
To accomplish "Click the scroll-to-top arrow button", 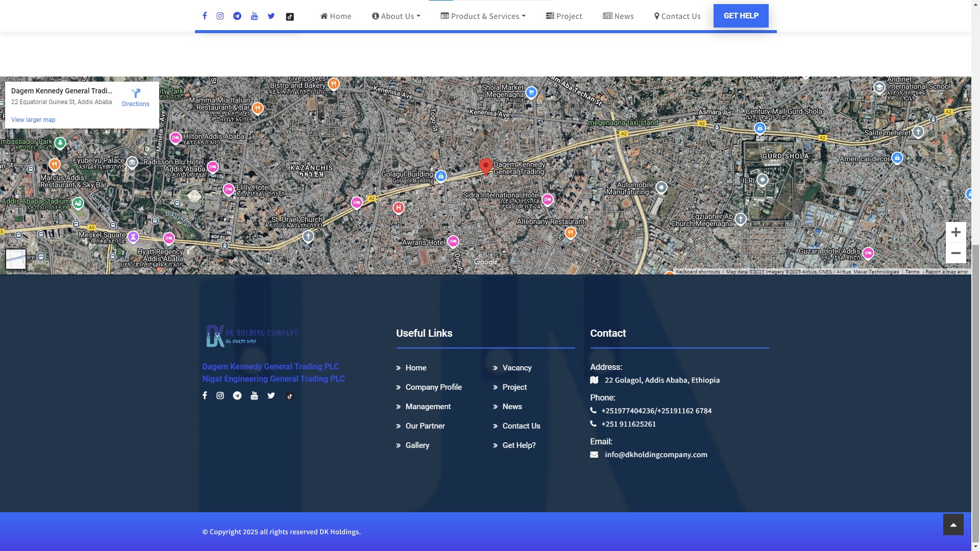I will [953, 524].
